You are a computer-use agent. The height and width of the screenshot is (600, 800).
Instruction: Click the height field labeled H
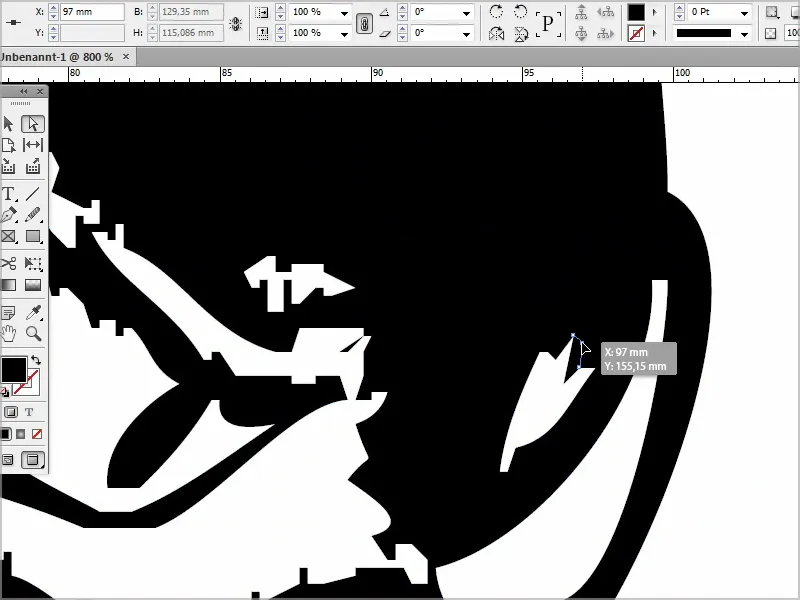tap(191, 33)
